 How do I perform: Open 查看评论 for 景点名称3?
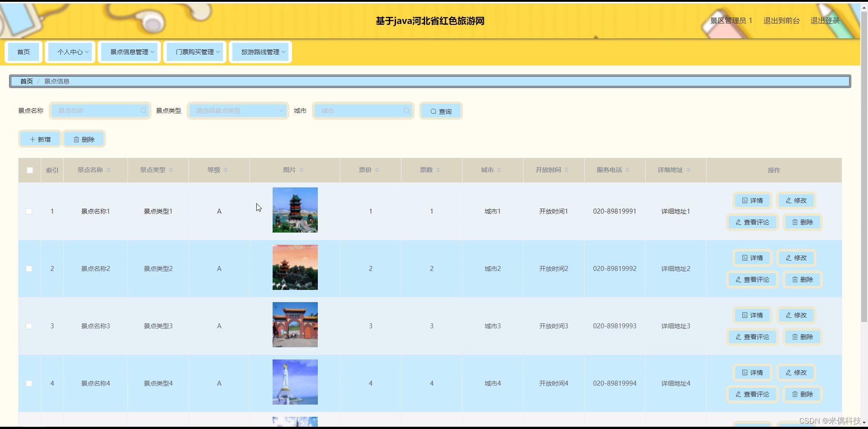coord(751,336)
